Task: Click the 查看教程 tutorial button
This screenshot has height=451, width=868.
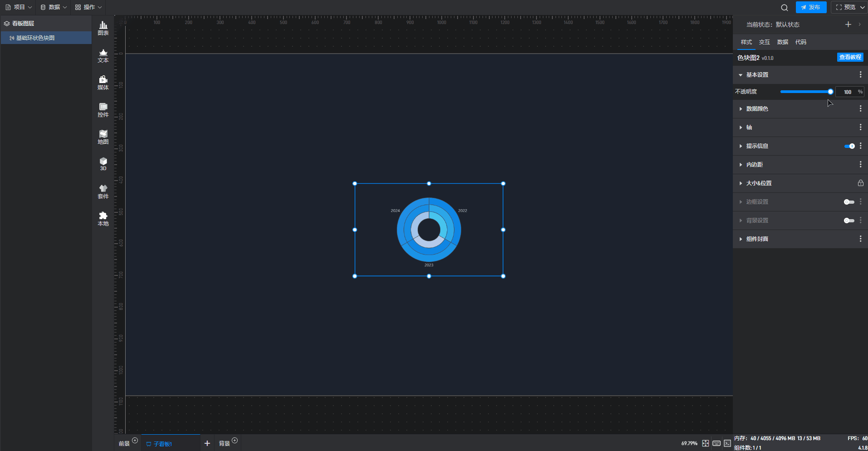Action: coord(850,57)
